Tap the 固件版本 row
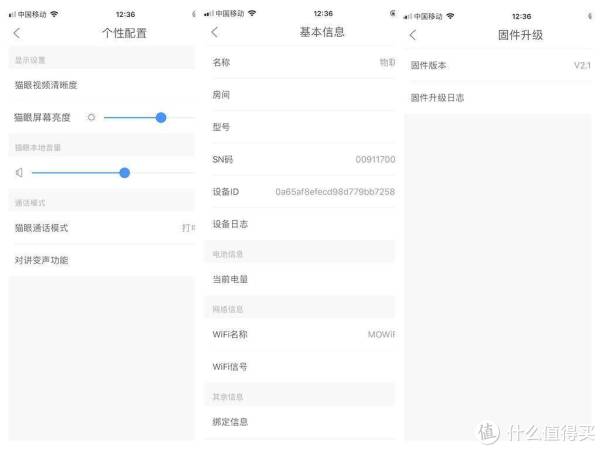The image size is (600, 450). [500, 65]
